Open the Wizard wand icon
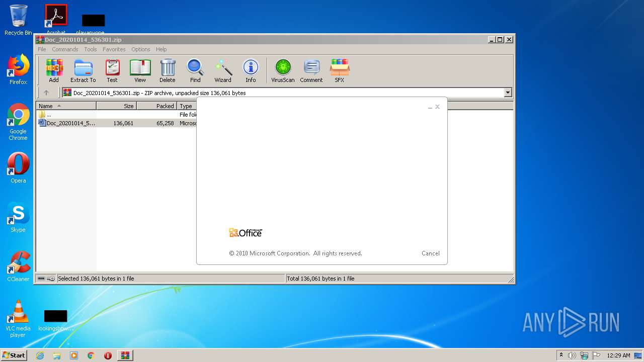Viewport: 644px width, 362px height. pos(223,70)
